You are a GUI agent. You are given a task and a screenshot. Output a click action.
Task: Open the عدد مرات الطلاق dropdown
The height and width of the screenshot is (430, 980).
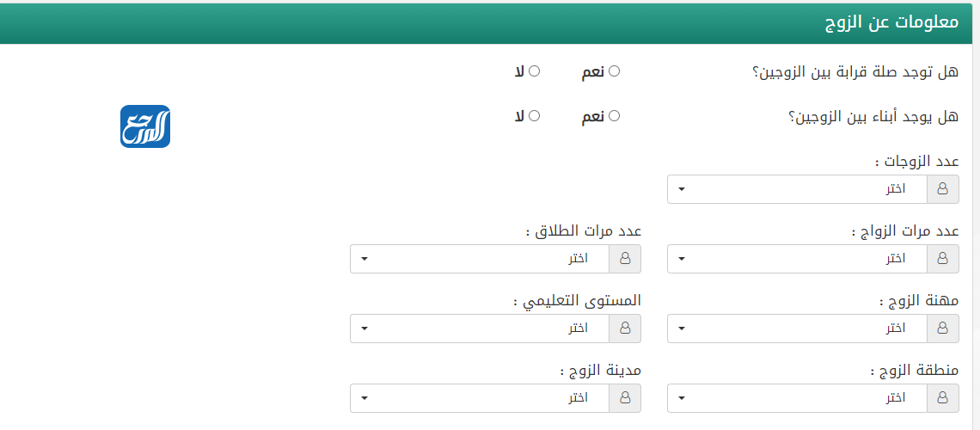click(x=479, y=258)
